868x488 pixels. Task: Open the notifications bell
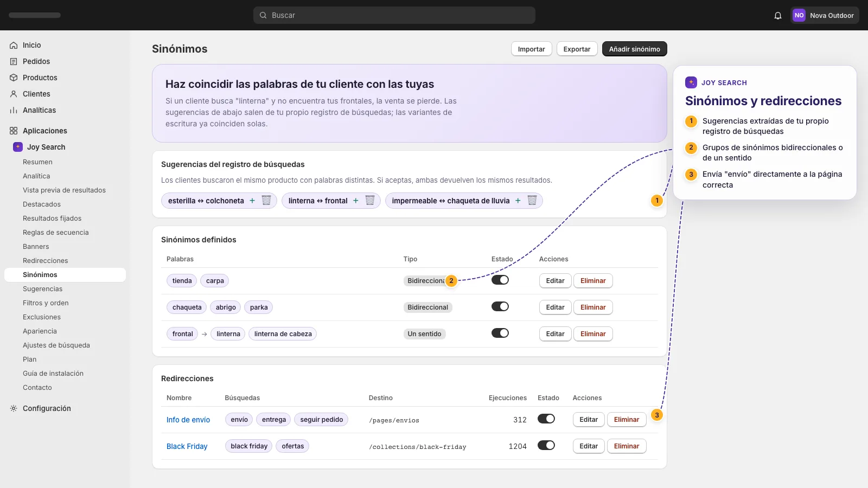(778, 16)
